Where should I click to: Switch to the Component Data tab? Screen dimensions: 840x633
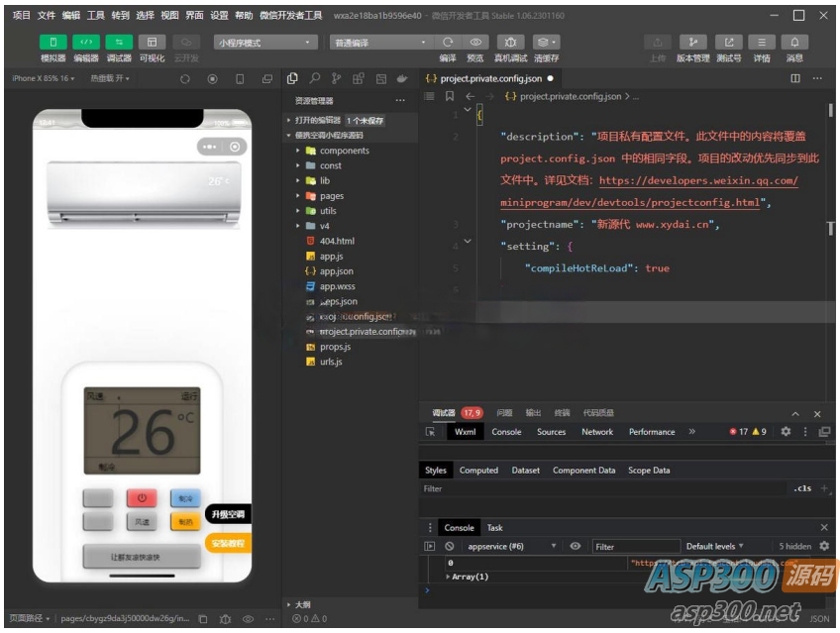[x=583, y=471]
